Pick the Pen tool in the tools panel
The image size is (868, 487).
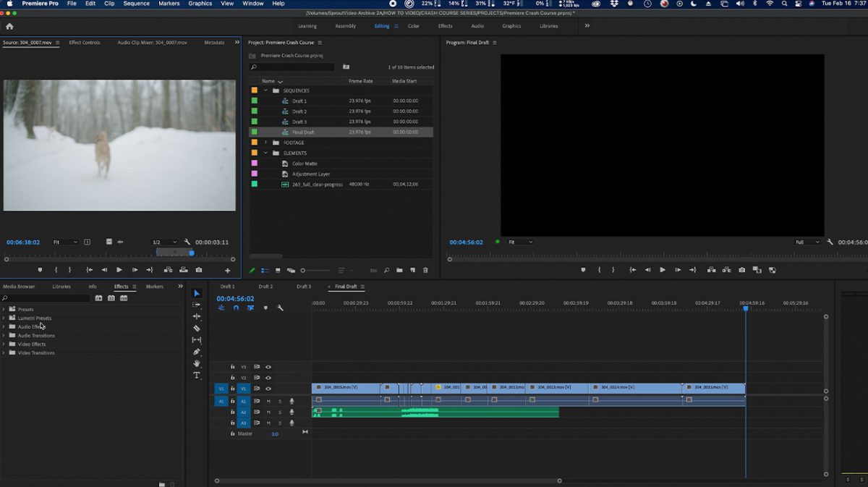197,352
